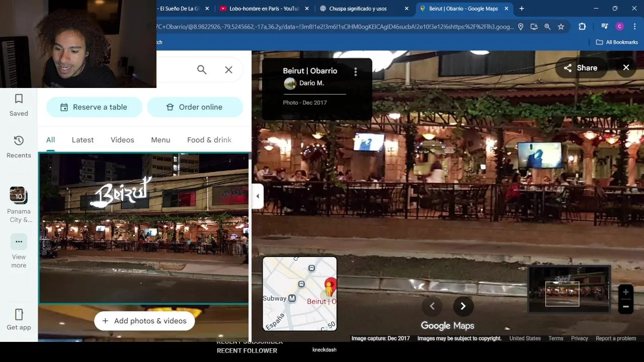The height and width of the screenshot is (362, 644).
Task: Open a new browser tab
Action: (x=522, y=9)
